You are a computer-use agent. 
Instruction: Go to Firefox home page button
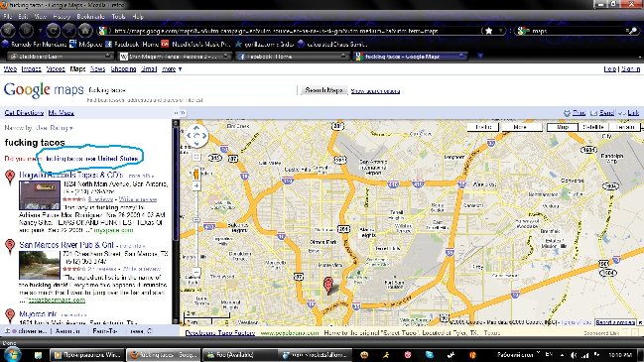coord(85,31)
